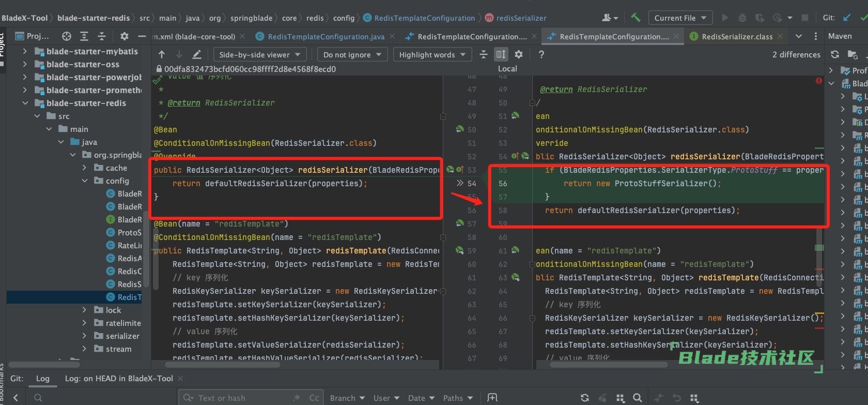This screenshot has height=405, width=868.
Task: Toggle match case Cc in hash search
Action: pyautogui.click(x=314, y=398)
